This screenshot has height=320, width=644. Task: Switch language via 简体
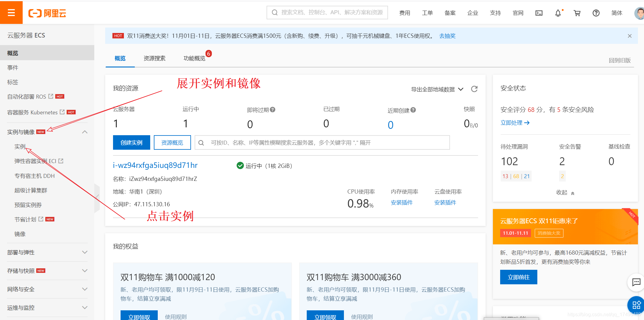[x=617, y=13]
